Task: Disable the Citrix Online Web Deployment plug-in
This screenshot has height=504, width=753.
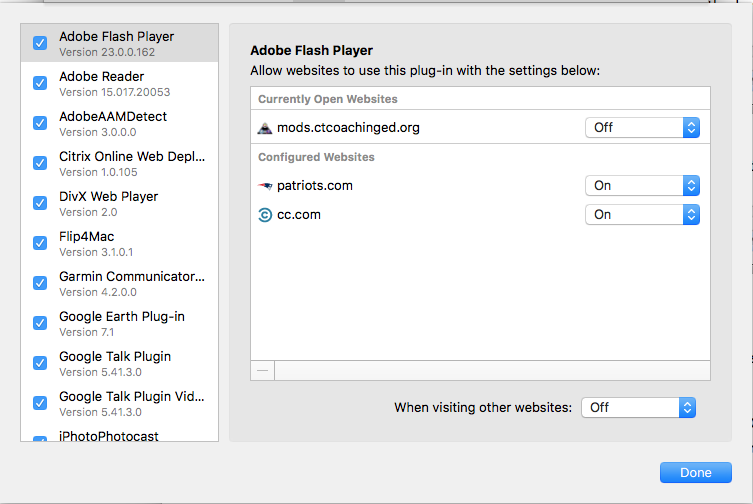Action: (x=40, y=163)
